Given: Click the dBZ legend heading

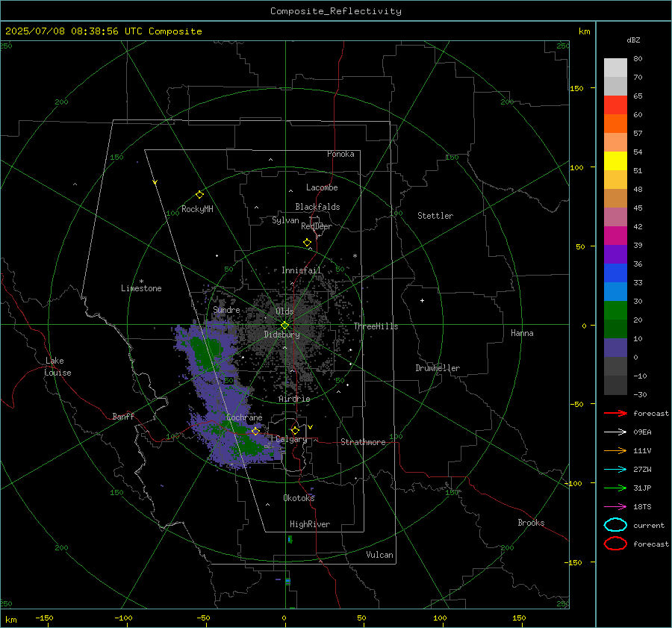Looking at the screenshot, I should coord(633,40).
